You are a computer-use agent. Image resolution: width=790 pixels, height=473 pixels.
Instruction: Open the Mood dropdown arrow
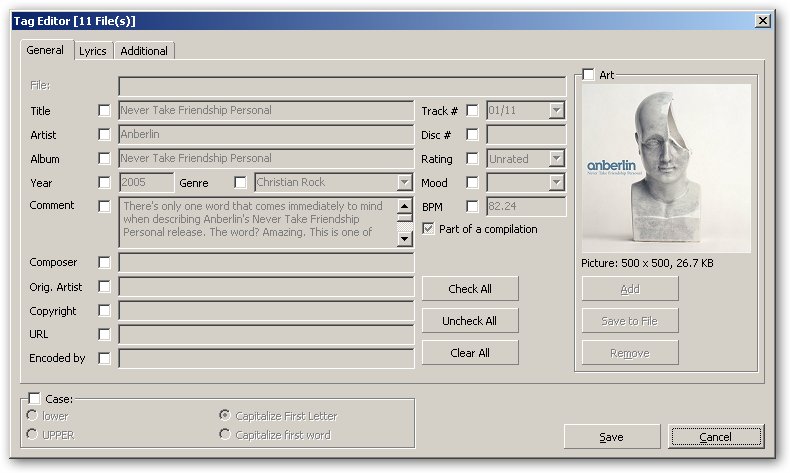pos(557,183)
